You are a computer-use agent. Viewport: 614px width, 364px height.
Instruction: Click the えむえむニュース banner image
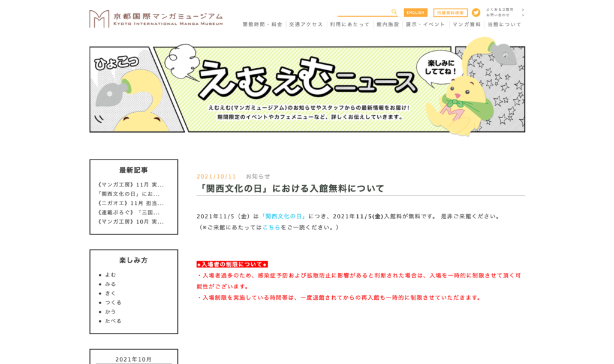308,88
